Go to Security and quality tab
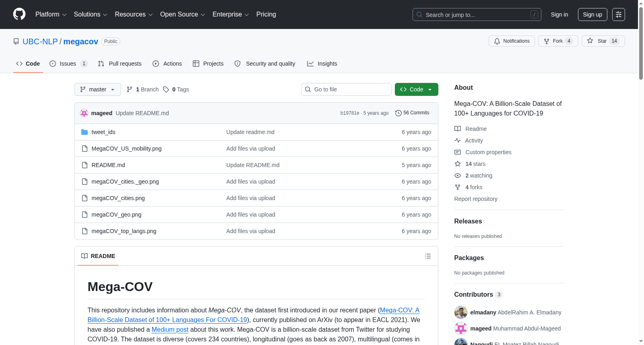This screenshot has width=644, height=345. 265,64
